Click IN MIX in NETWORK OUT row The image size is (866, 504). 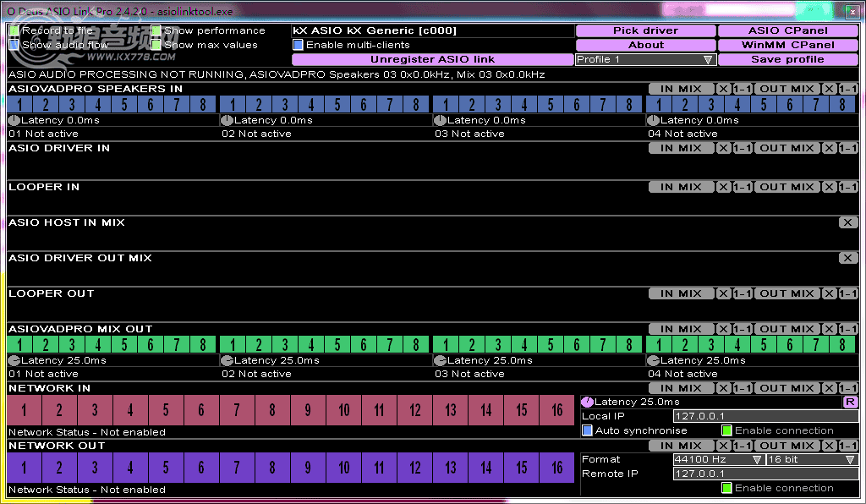pos(681,446)
